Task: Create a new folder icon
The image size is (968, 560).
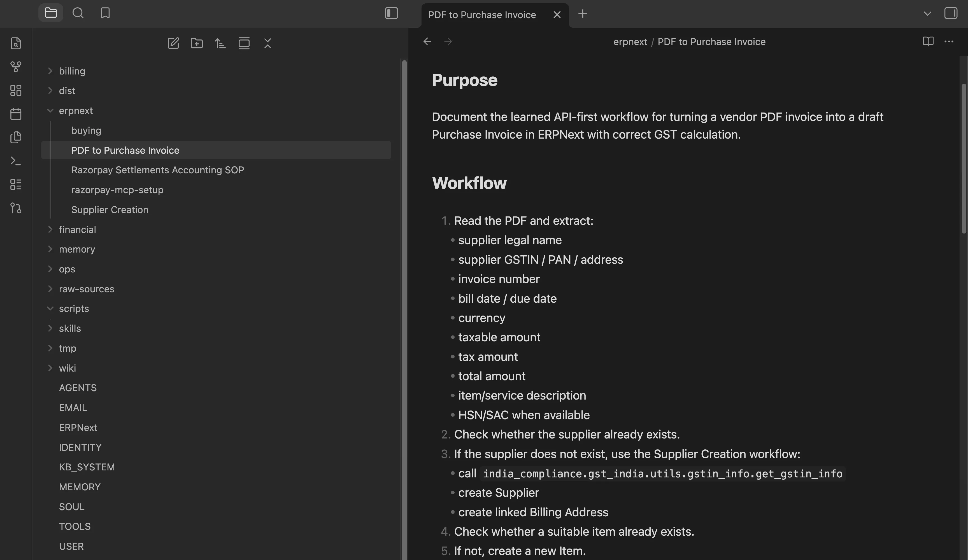Action: (x=197, y=43)
